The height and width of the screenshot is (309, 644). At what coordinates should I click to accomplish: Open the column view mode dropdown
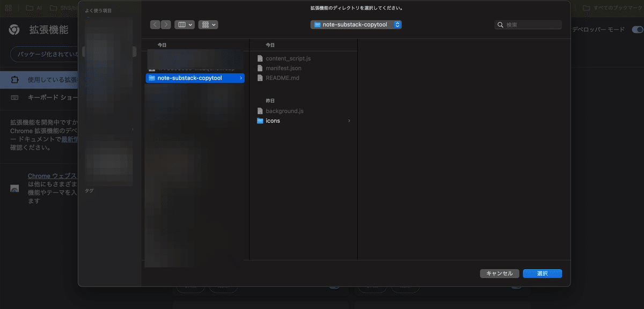(x=184, y=25)
